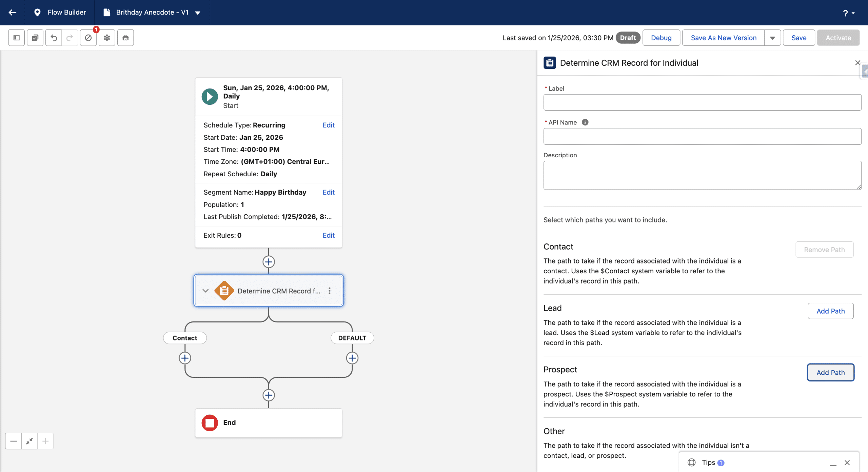The image size is (868, 472).
Task: Open the errors icon with red badge
Action: [88, 38]
